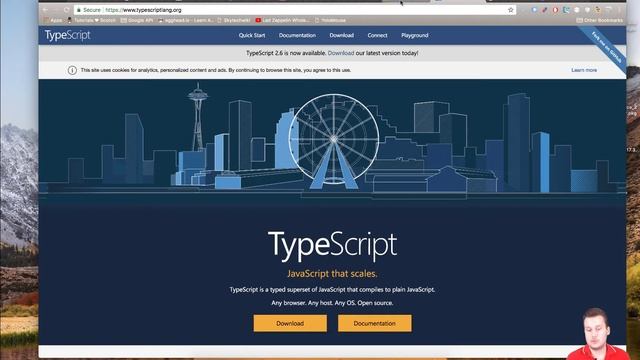Follow the Download link in the 2.6 announcement
The width and height of the screenshot is (640, 360).
[x=341, y=53]
